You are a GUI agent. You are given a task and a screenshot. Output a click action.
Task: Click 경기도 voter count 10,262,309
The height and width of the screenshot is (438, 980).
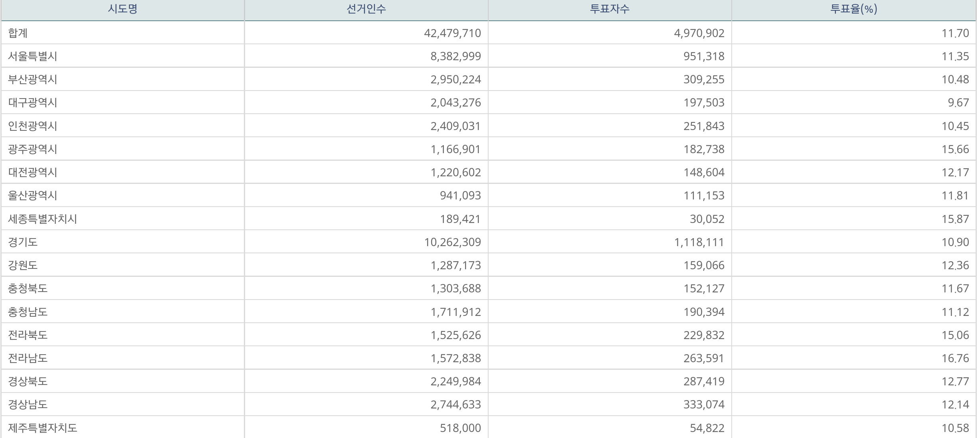452,242
